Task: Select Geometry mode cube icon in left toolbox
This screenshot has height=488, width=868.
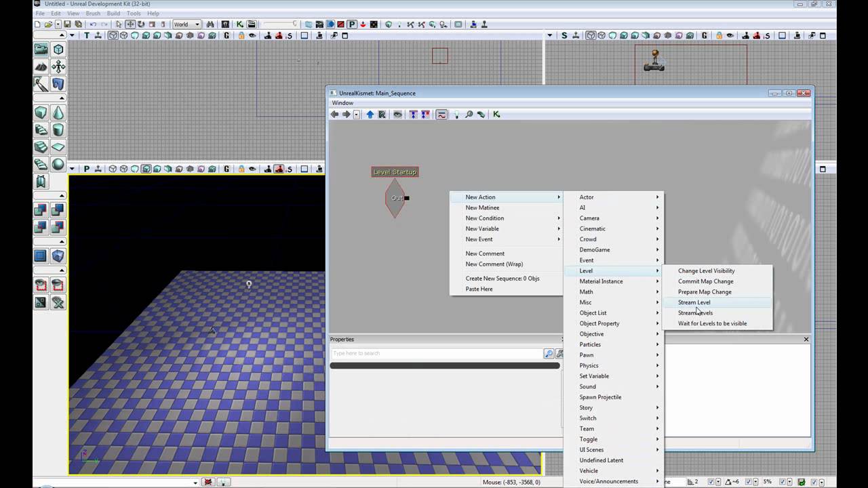Action: [x=58, y=49]
